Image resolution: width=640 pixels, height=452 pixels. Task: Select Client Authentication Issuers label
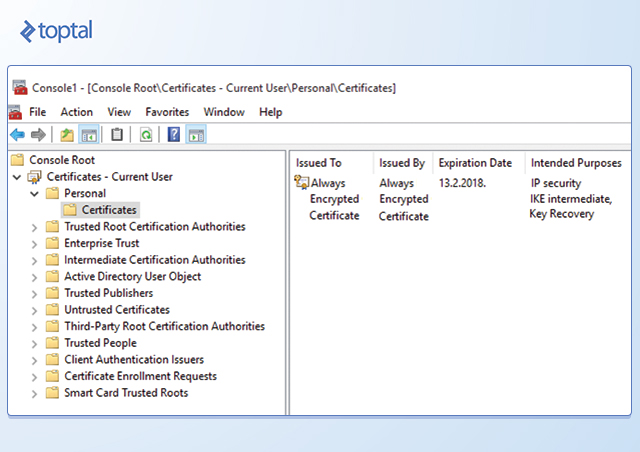(x=134, y=359)
